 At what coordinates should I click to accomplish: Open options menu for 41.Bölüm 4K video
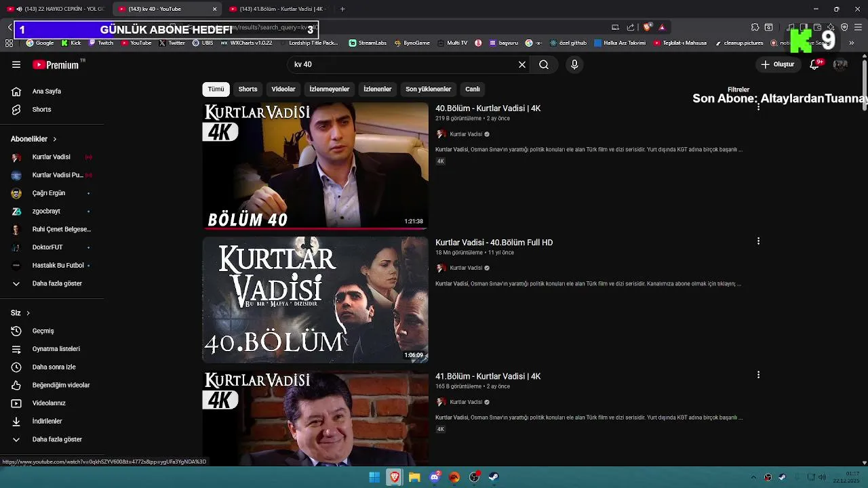[758, 375]
